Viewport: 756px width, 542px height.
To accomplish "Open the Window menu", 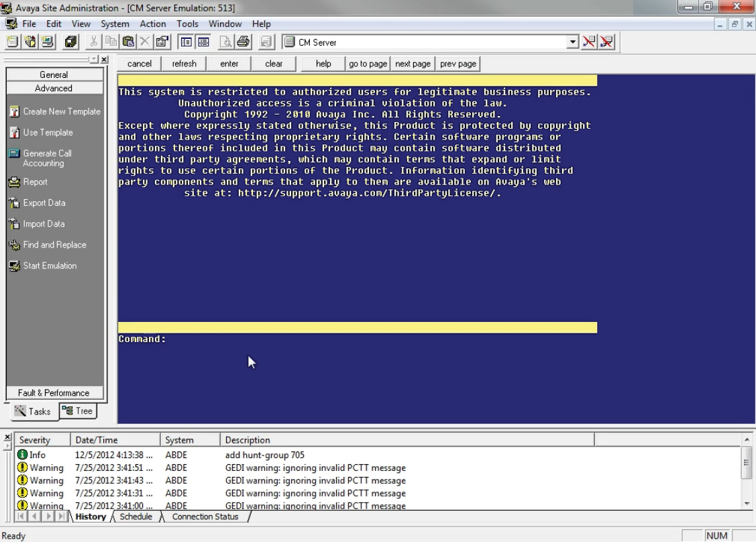I will coord(225,23).
